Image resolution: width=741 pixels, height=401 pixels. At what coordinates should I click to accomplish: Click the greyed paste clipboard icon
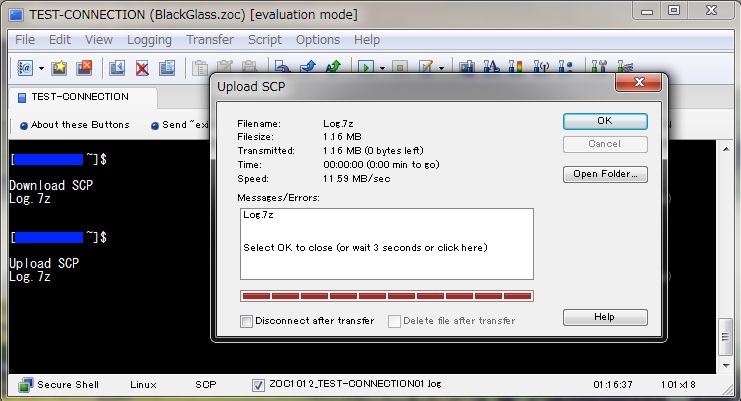tap(200, 68)
